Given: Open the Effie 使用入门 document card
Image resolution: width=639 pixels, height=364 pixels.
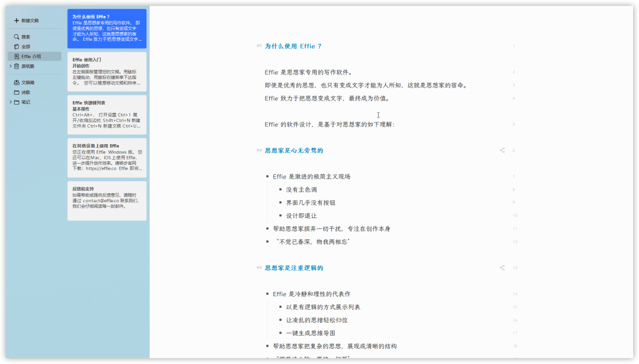Looking at the screenshot, I should click(x=106, y=71).
